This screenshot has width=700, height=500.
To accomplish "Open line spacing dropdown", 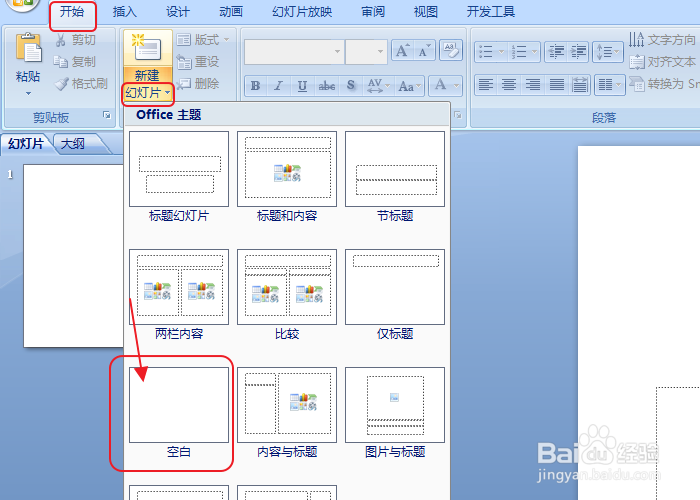I will click(x=608, y=52).
